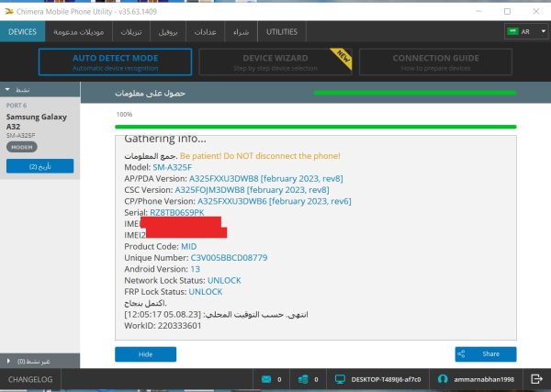Minimize the Chimera window
551x392 pixels.
pyautogui.click(x=478, y=11)
